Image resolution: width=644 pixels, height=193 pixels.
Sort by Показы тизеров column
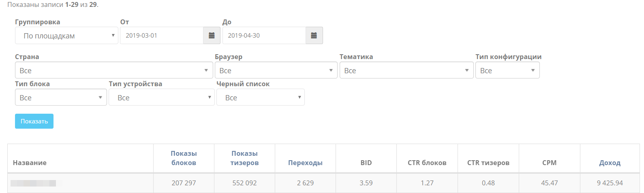[x=244, y=158]
